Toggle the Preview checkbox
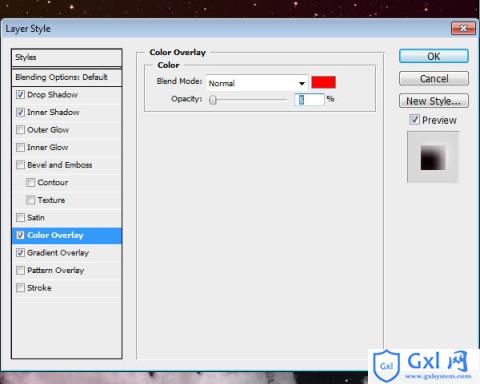This screenshot has width=480, height=384. [414, 119]
